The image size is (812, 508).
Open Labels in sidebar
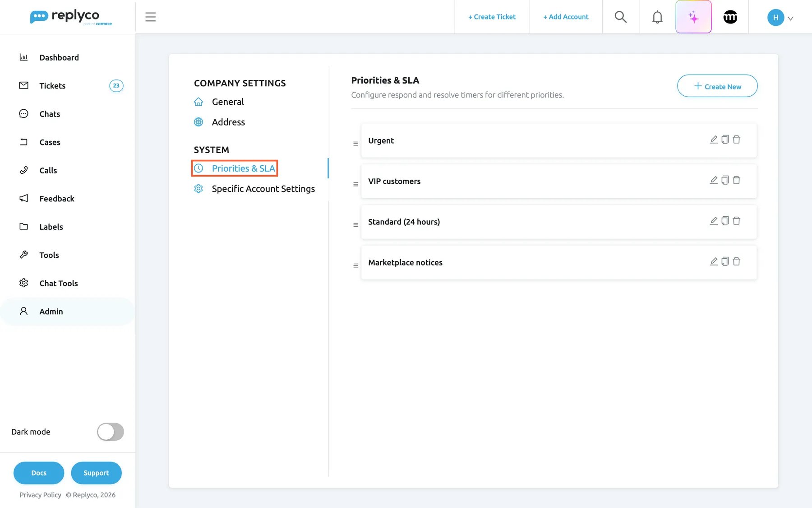68,227
